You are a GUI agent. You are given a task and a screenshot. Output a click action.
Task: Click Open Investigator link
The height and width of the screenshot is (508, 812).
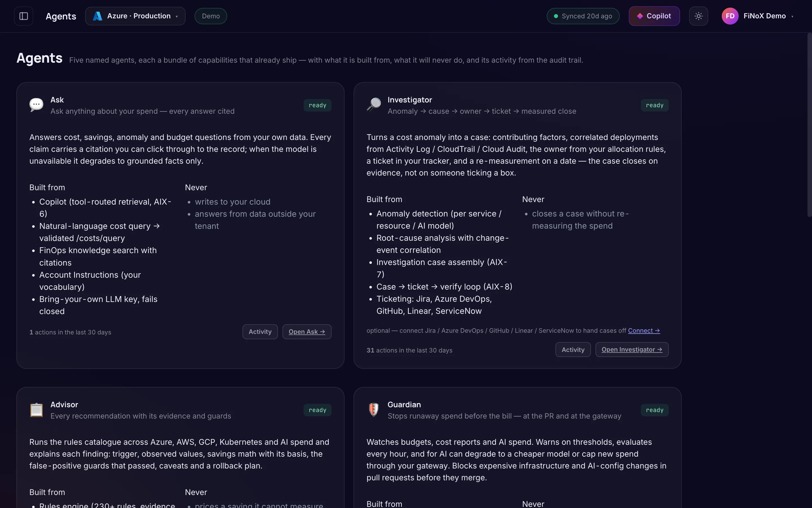(x=632, y=349)
